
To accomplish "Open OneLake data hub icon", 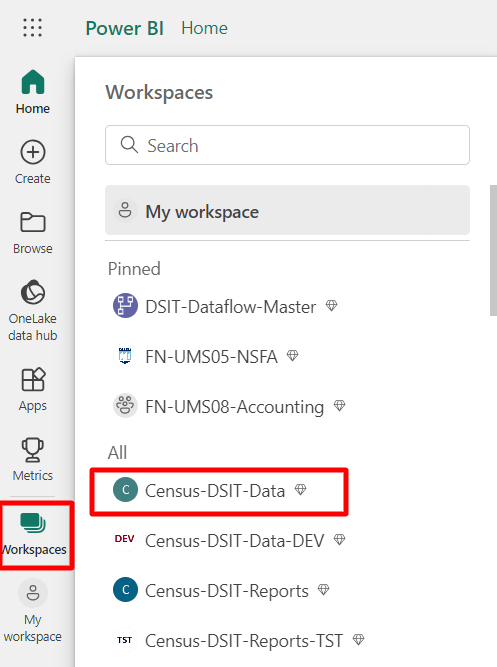I will click(33, 292).
